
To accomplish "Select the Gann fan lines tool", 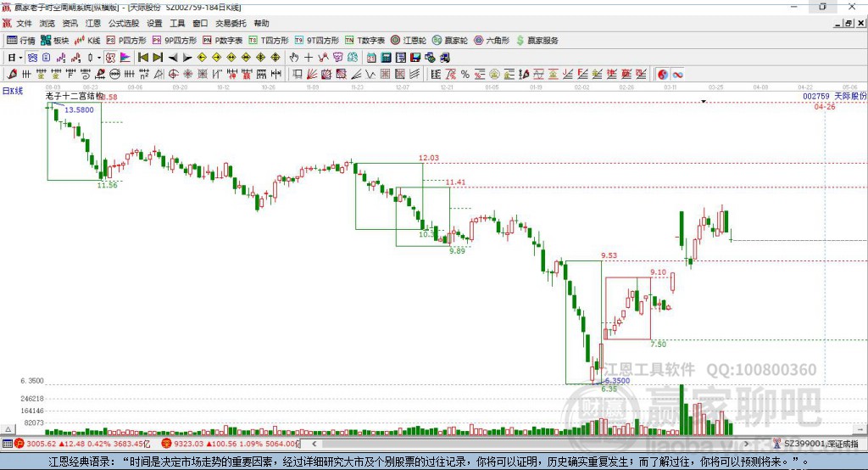I will tap(312, 75).
